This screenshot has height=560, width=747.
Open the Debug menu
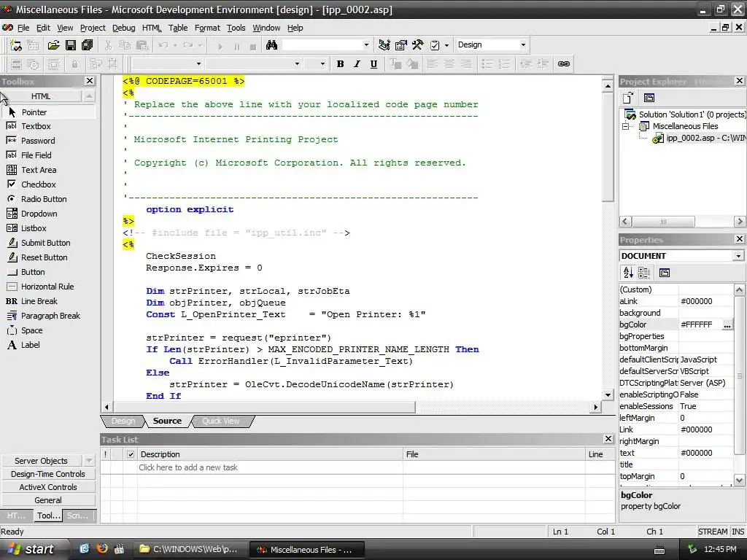tap(123, 28)
